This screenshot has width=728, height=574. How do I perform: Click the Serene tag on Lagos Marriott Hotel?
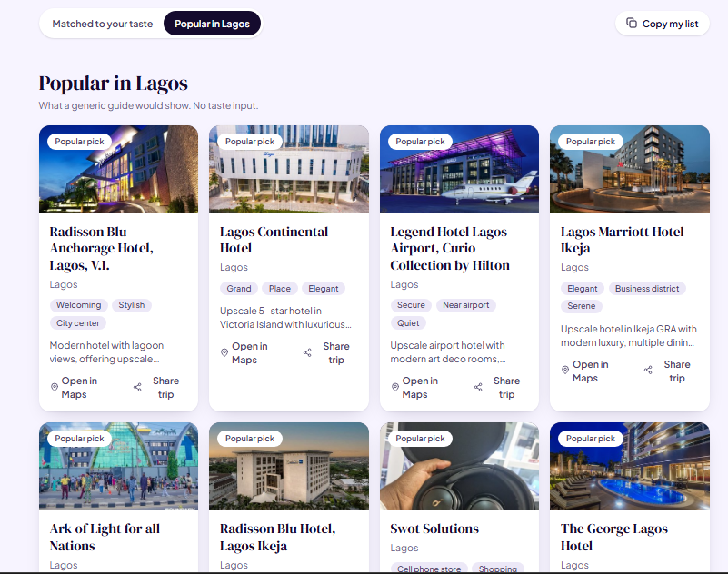pyautogui.click(x=582, y=306)
